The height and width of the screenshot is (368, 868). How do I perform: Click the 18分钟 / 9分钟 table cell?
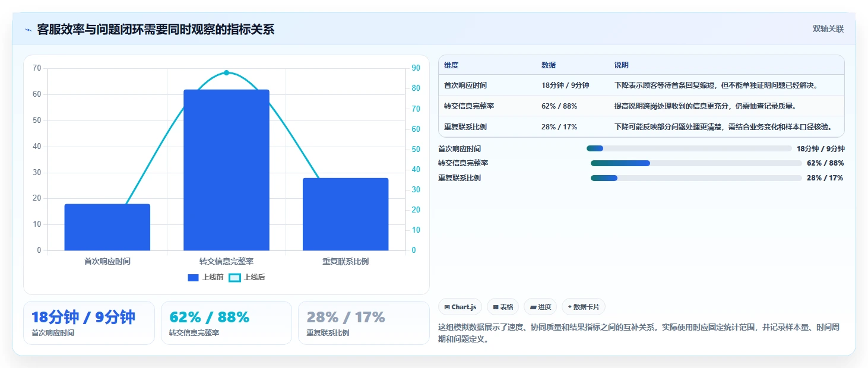[x=565, y=85]
